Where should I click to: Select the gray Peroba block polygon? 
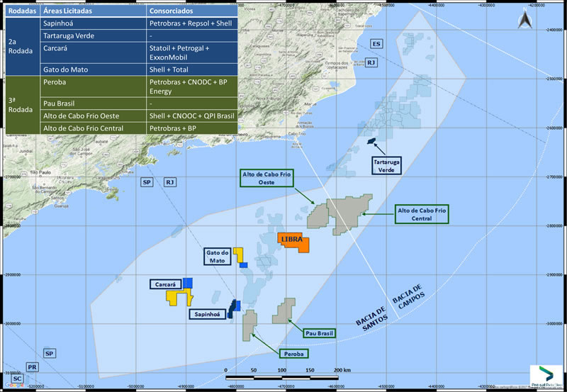[249, 324]
